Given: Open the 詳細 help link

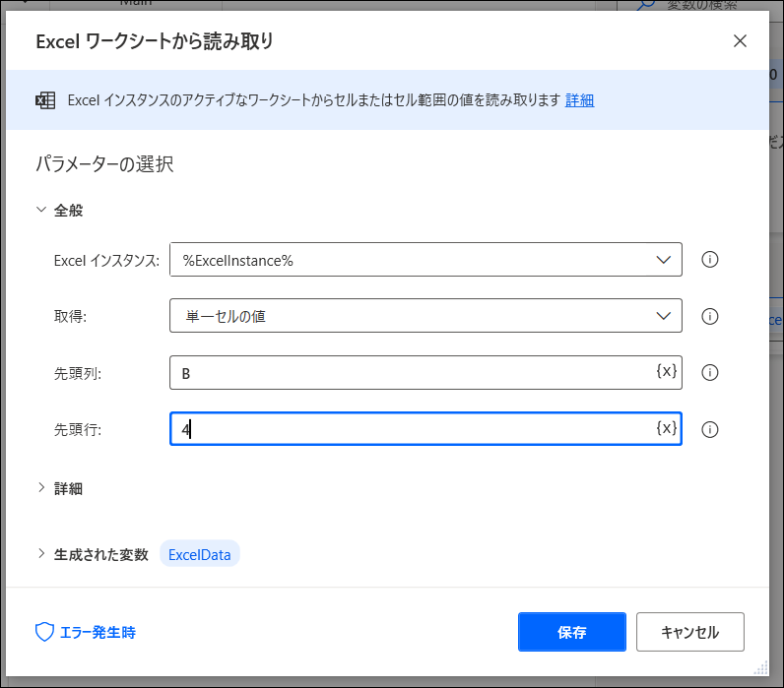Looking at the screenshot, I should pos(579,100).
